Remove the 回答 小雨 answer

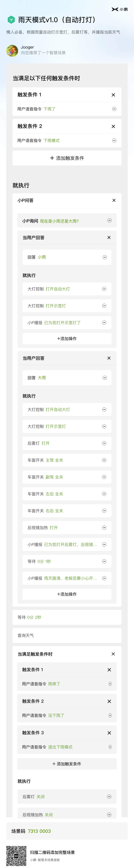105,257
